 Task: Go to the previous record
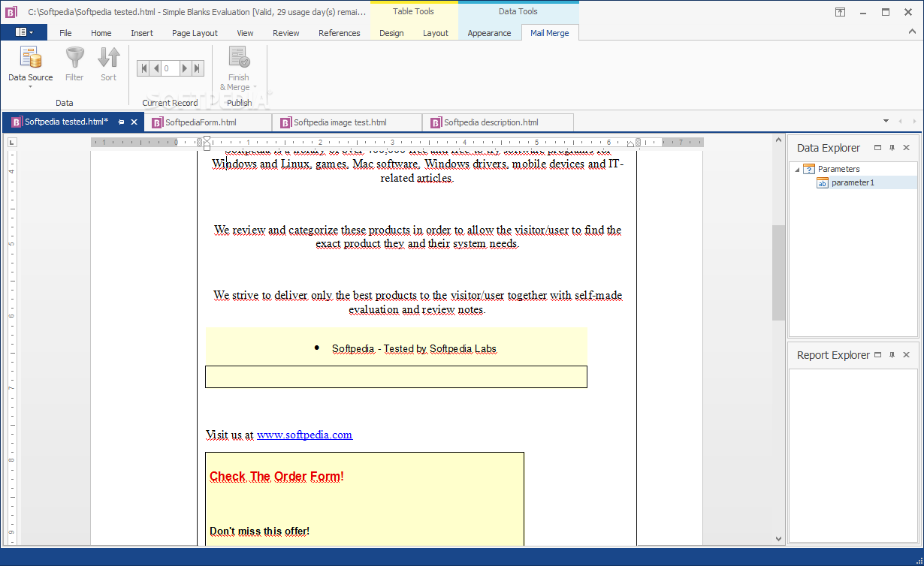[x=156, y=68]
